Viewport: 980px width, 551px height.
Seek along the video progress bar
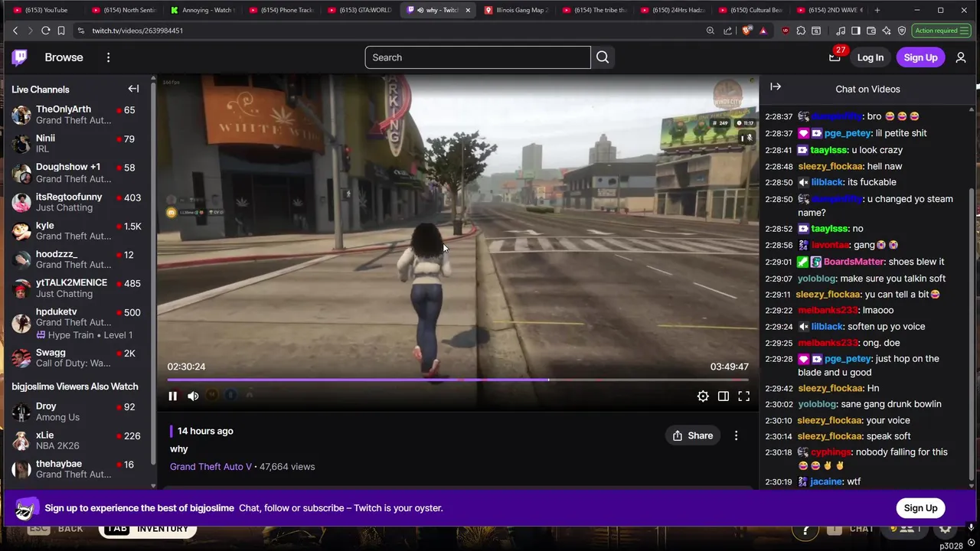458,380
